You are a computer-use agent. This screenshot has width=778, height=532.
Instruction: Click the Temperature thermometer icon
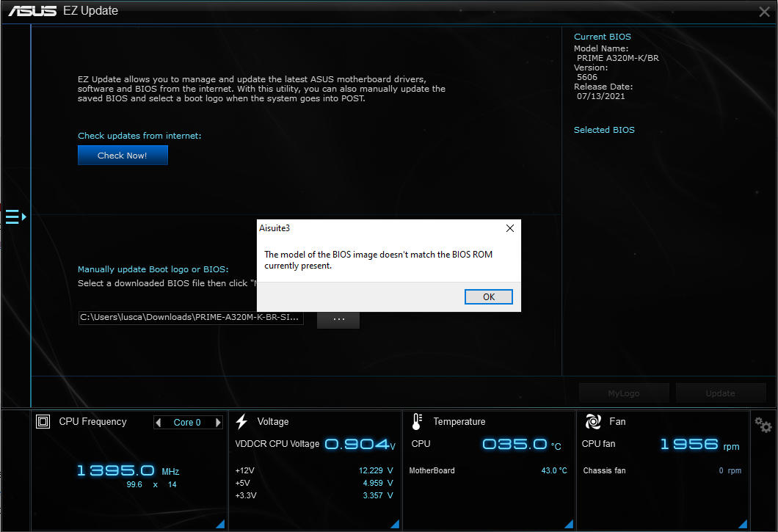pyautogui.click(x=417, y=422)
